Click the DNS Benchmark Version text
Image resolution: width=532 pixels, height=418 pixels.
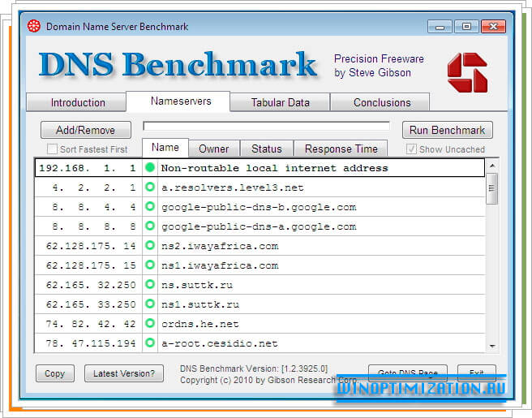254,368
